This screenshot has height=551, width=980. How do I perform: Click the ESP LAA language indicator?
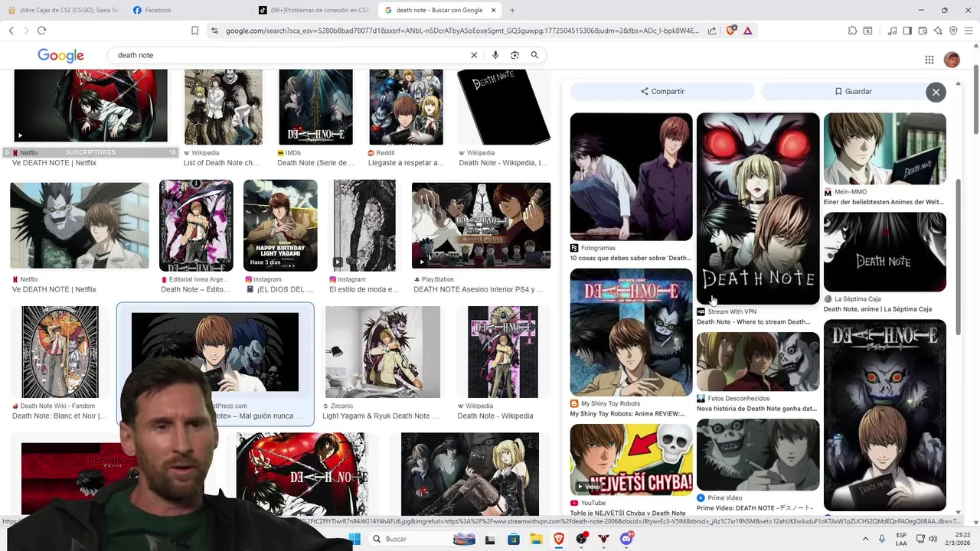point(902,539)
